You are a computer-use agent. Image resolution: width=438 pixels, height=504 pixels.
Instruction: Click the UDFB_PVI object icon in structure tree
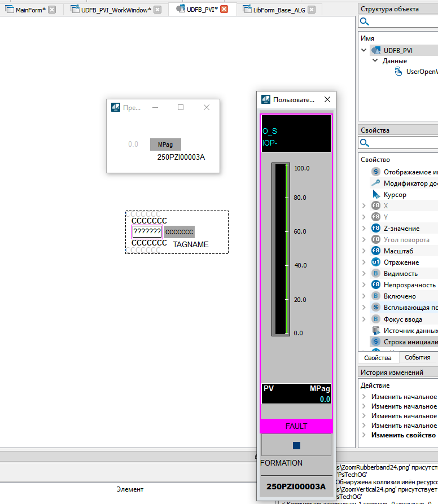pyautogui.click(x=375, y=50)
